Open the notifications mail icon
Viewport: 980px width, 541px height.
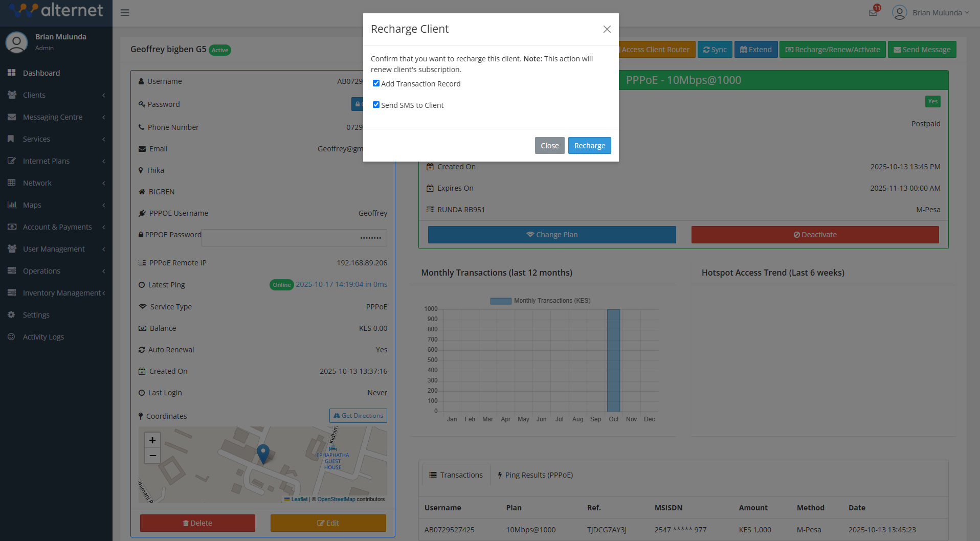tap(873, 12)
